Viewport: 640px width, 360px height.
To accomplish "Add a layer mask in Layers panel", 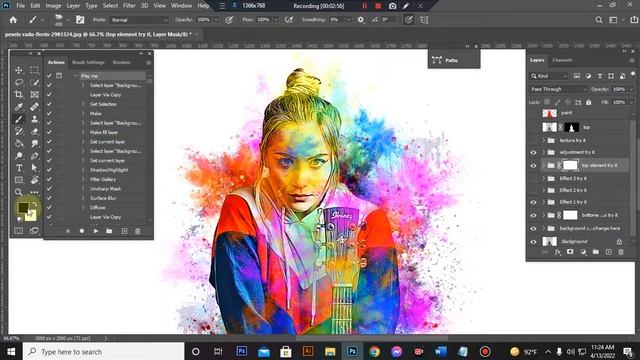I will (570, 252).
